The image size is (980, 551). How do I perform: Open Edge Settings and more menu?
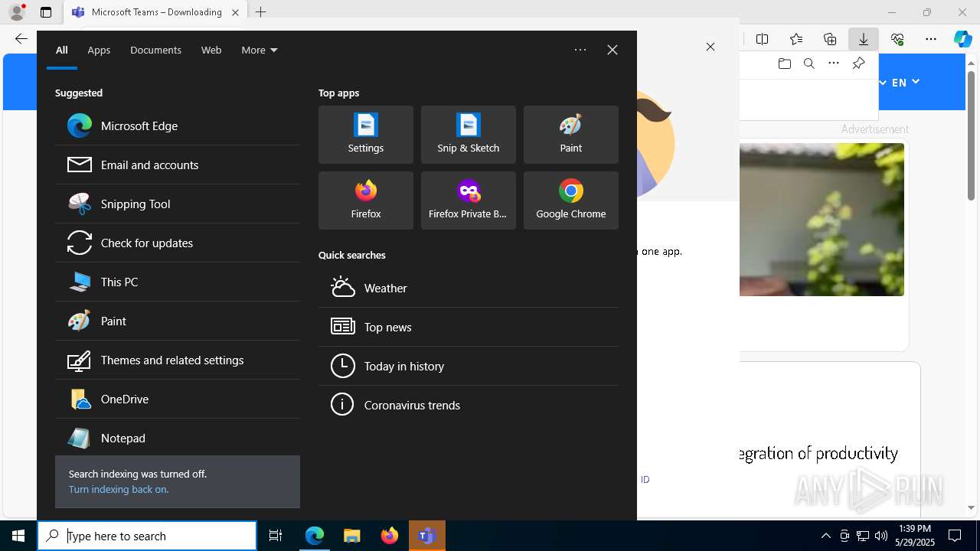click(931, 39)
